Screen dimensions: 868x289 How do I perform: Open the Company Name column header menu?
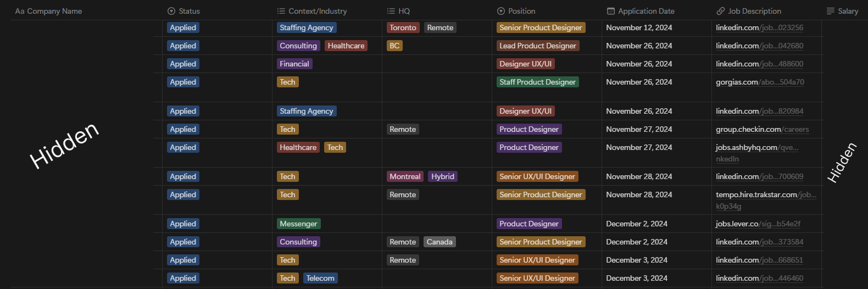point(54,11)
